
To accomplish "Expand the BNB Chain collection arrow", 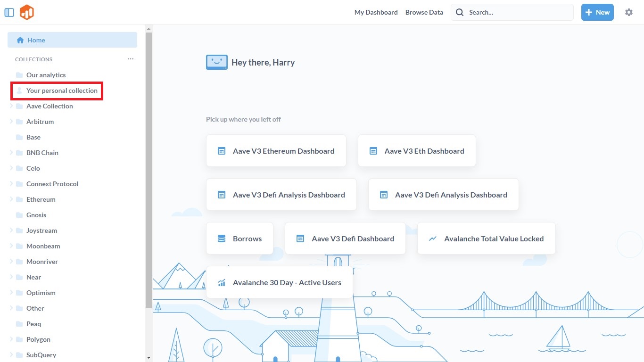I will coord(11,153).
